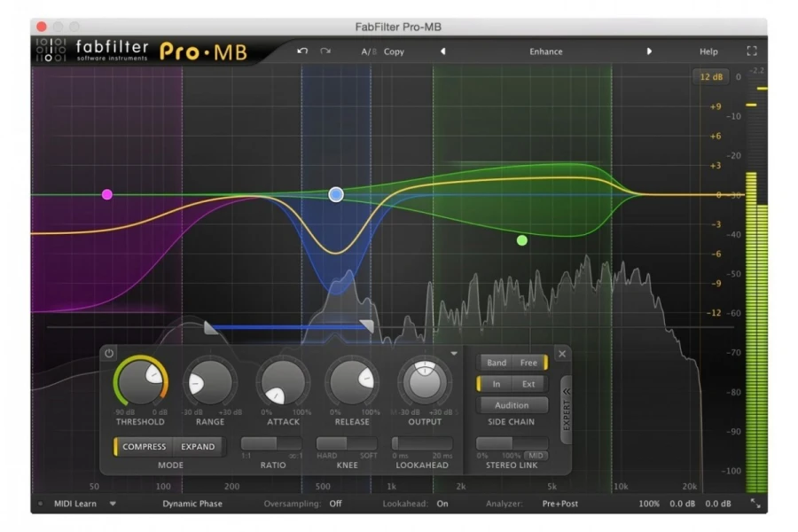Open the Help menu
The height and width of the screenshot is (532, 798).
click(708, 51)
